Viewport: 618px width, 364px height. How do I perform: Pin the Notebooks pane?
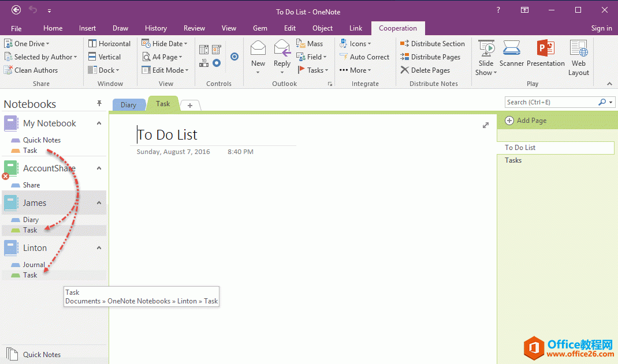pos(99,104)
